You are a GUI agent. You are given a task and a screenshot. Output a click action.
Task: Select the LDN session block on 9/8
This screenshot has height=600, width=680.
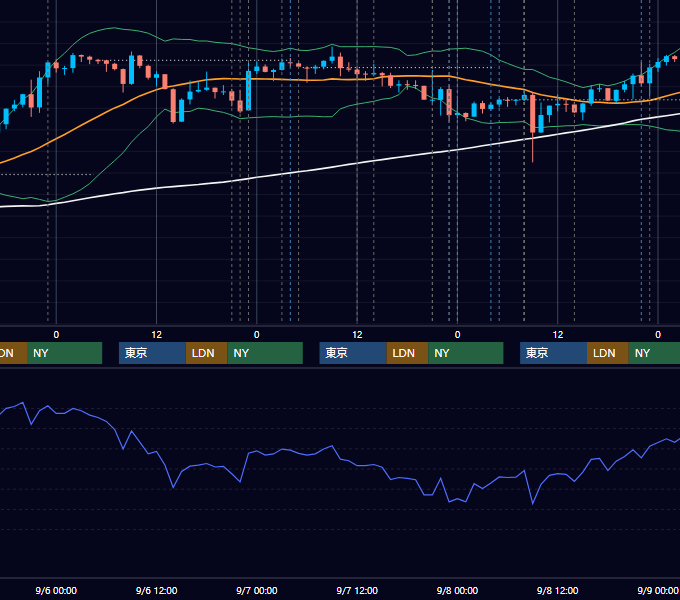pyautogui.click(x=608, y=353)
